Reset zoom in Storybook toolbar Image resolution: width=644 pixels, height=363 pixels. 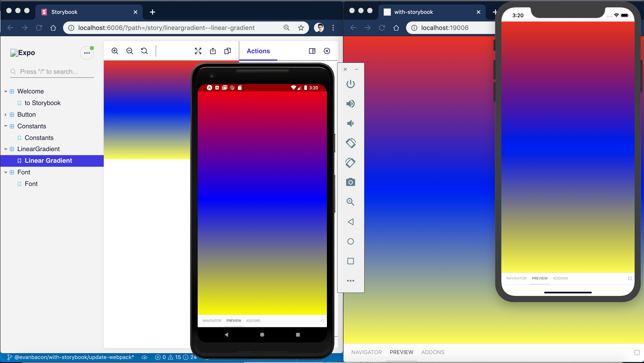(144, 51)
